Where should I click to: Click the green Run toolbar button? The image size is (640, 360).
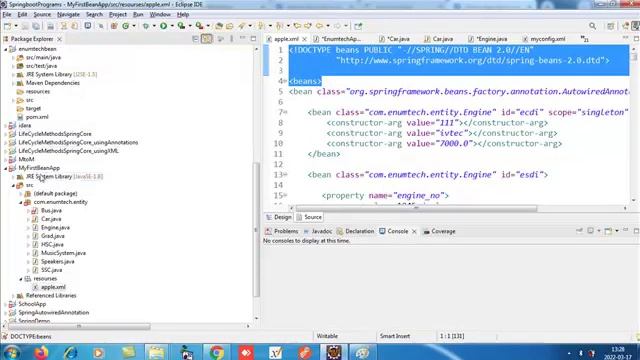point(163,26)
